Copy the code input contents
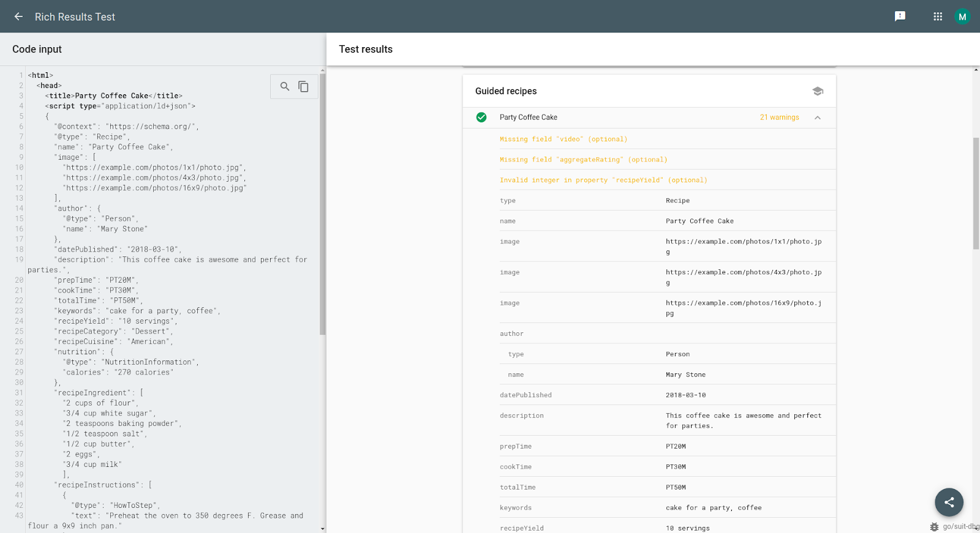Screen dimensions: 980x533 tap(303, 86)
